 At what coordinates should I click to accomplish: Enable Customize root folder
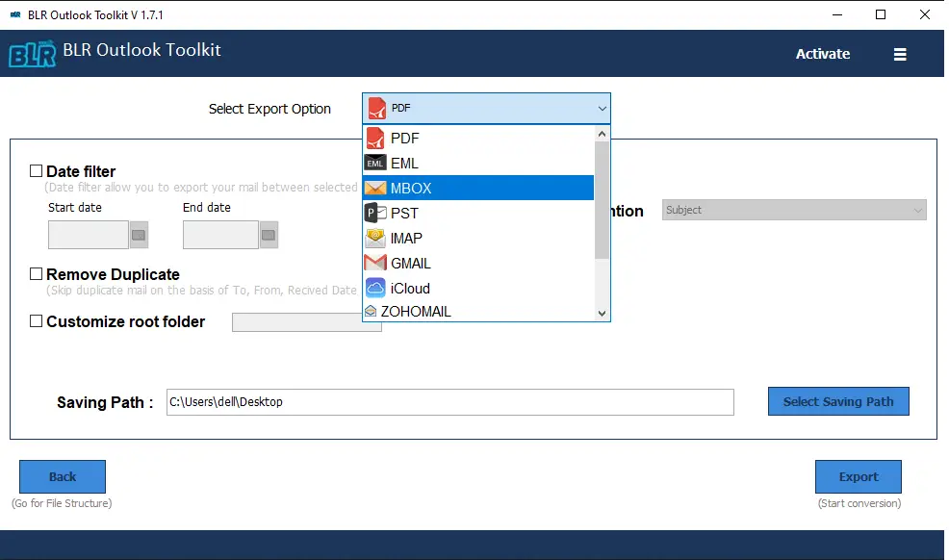click(x=36, y=322)
